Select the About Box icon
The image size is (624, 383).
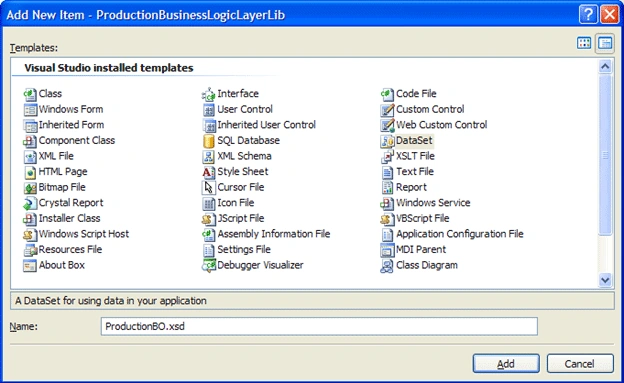[30, 265]
